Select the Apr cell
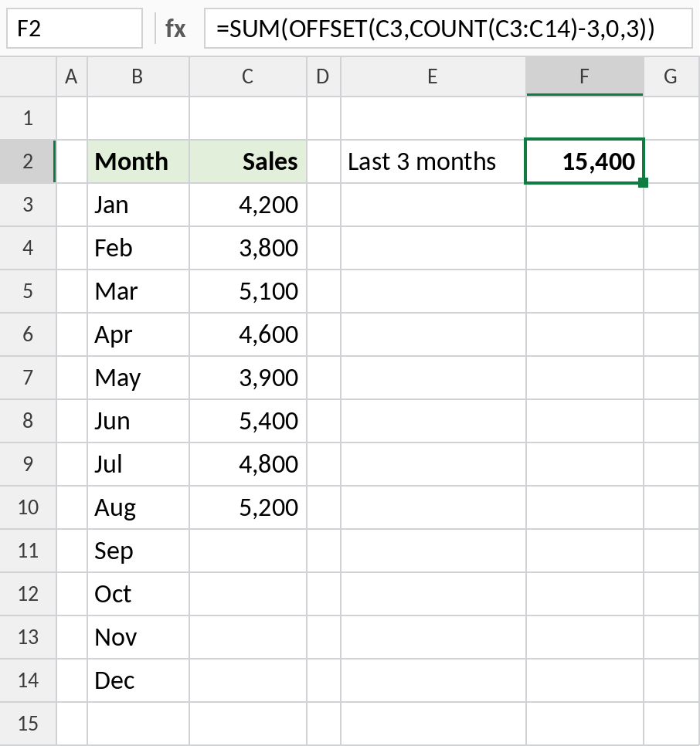700x746 pixels. [138, 334]
